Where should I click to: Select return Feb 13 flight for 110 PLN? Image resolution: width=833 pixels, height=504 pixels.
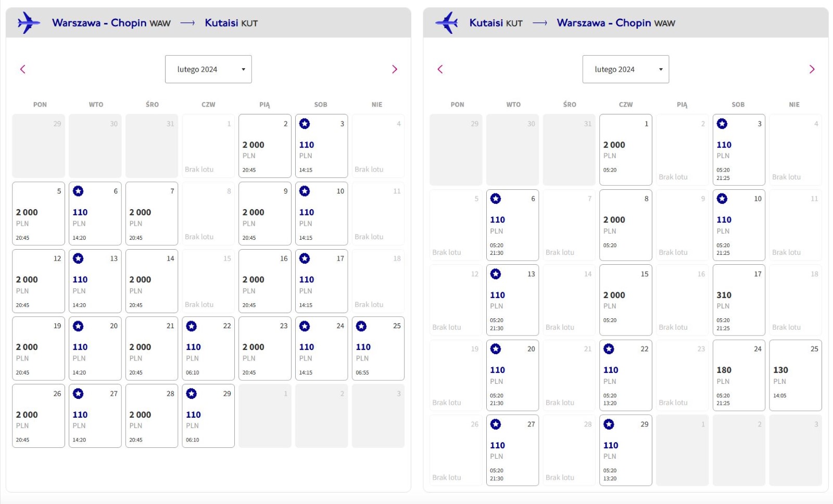click(x=512, y=300)
